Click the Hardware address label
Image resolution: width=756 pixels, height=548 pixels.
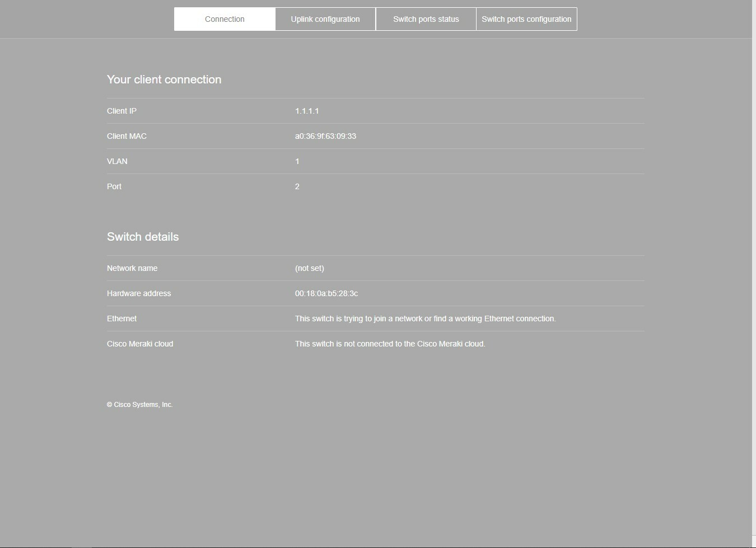point(139,293)
